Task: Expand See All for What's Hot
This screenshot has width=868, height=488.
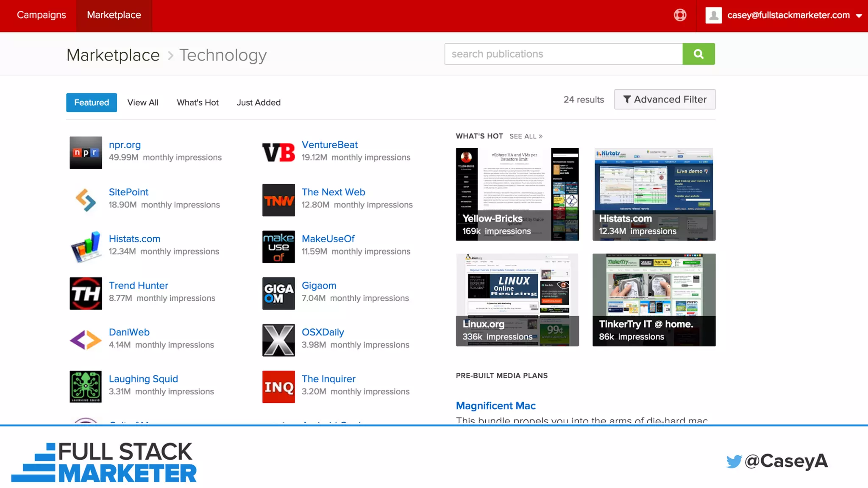Action: click(x=526, y=136)
